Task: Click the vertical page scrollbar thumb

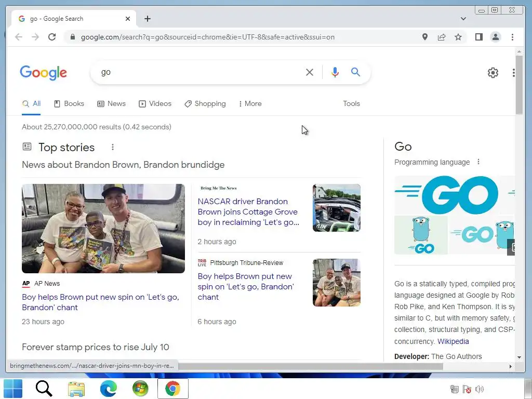Action: click(x=519, y=85)
